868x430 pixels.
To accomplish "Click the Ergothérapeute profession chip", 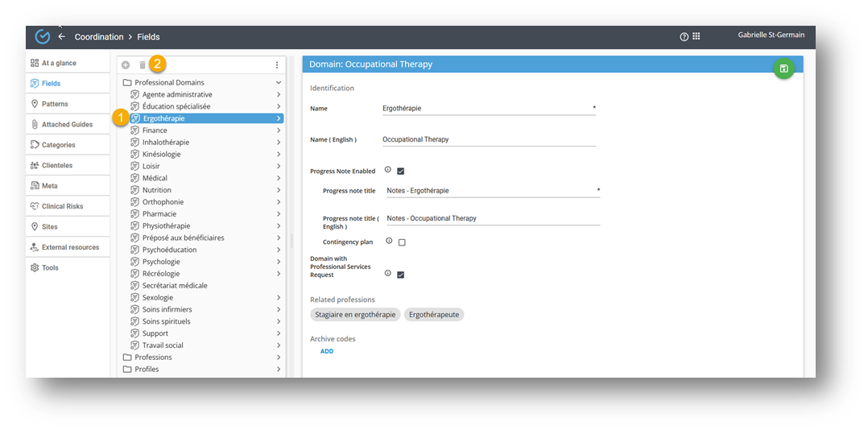I will 434,315.
